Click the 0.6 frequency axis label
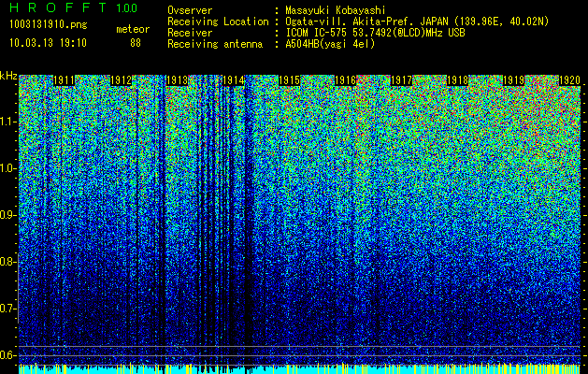This screenshot has width=588, height=374. pyautogui.click(x=7, y=355)
